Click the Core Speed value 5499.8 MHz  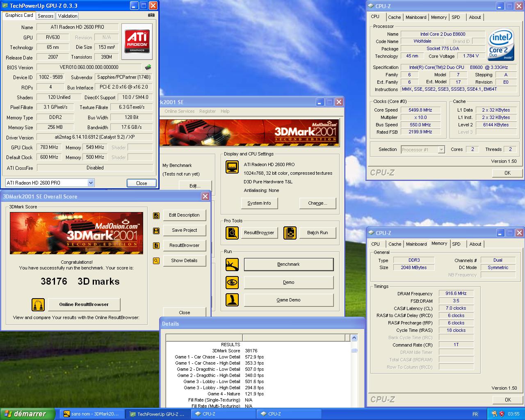tap(420, 110)
